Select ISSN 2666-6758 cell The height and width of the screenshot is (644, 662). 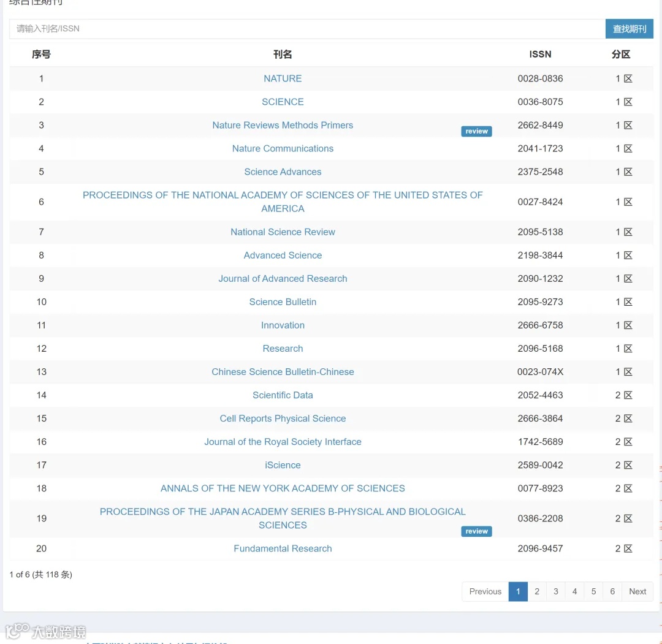pyautogui.click(x=540, y=325)
